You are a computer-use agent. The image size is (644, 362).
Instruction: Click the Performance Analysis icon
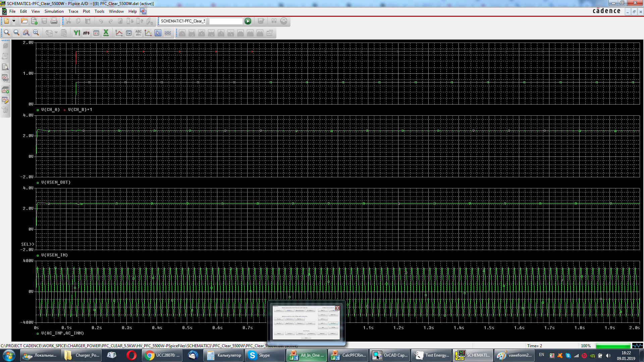click(96, 33)
